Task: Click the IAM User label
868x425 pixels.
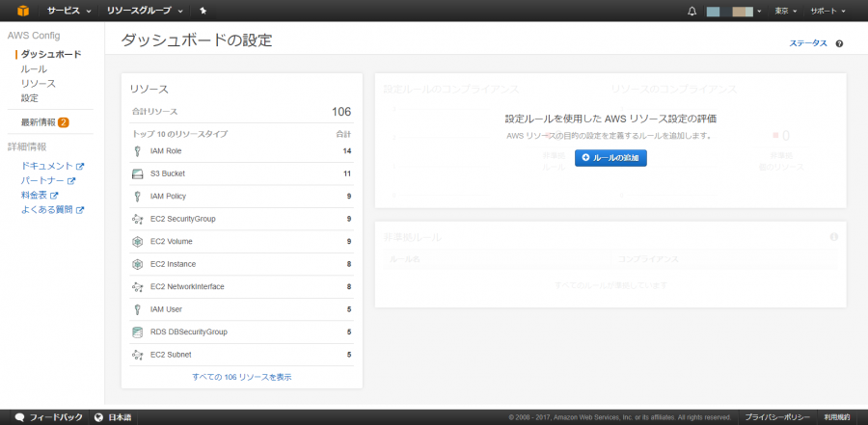Action: 166,310
